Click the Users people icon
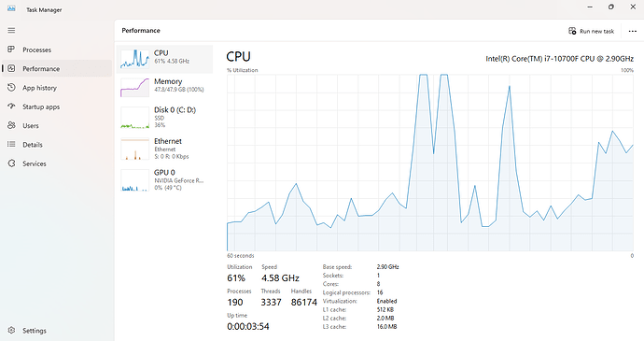This screenshot has width=644, height=341. click(11, 125)
